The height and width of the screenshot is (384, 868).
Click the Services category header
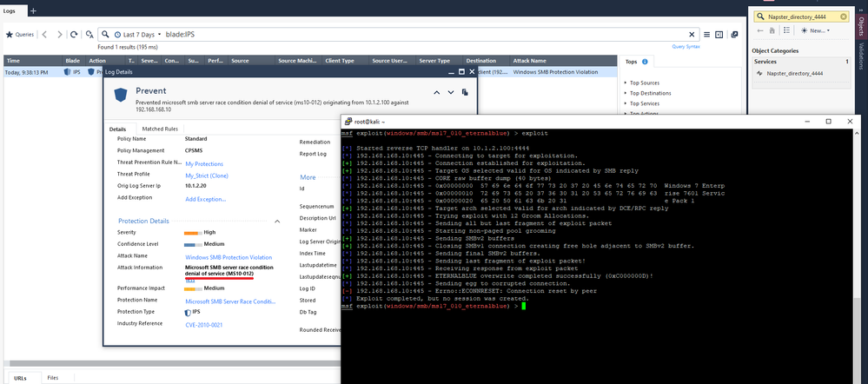pos(800,62)
